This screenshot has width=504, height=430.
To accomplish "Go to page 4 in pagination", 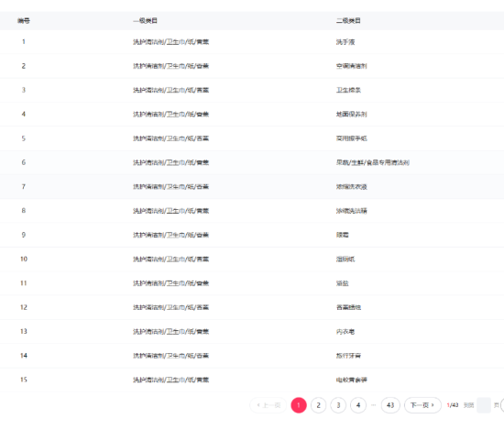I will [x=358, y=405].
